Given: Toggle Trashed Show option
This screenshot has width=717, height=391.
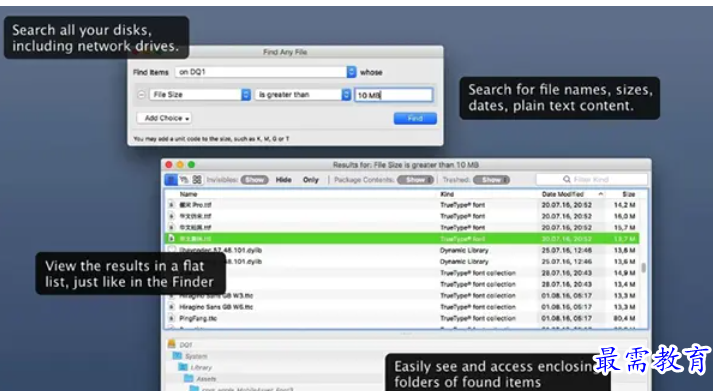Looking at the screenshot, I should click(492, 180).
